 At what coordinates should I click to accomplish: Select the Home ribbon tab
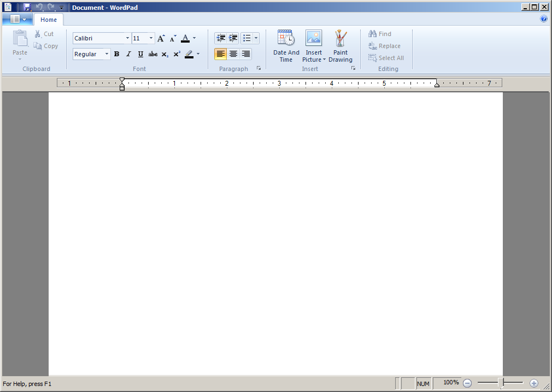pyautogui.click(x=49, y=20)
